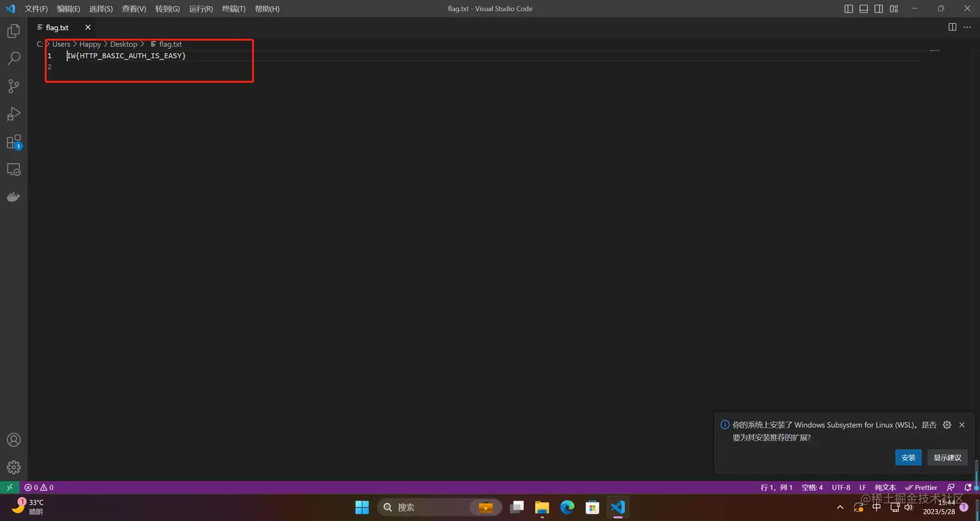Dismiss the WSL notification

point(962,425)
